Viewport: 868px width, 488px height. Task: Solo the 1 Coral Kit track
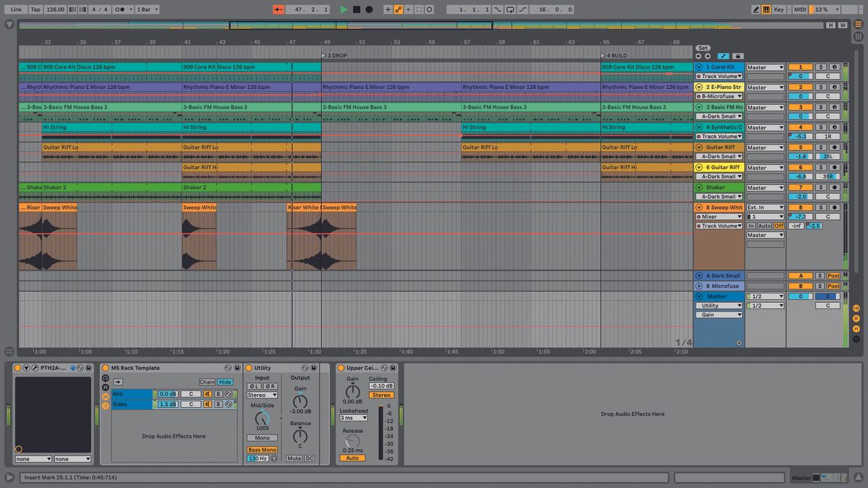click(821, 67)
